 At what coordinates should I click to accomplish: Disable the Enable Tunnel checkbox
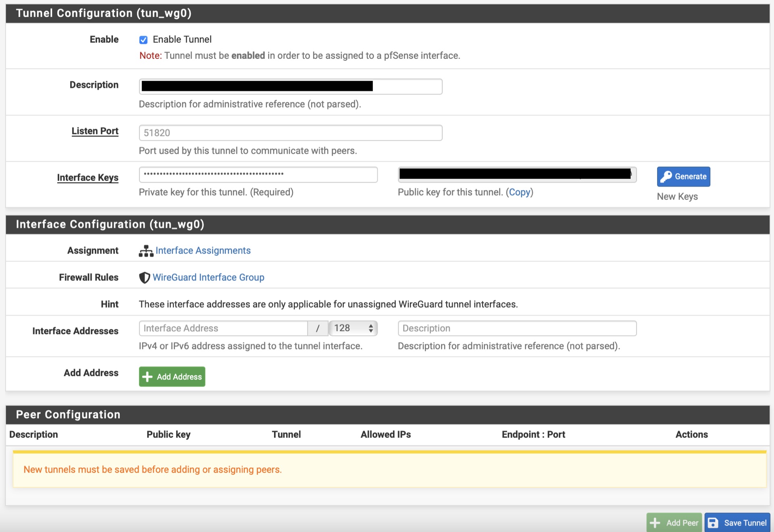pyautogui.click(x=144, y=39)
